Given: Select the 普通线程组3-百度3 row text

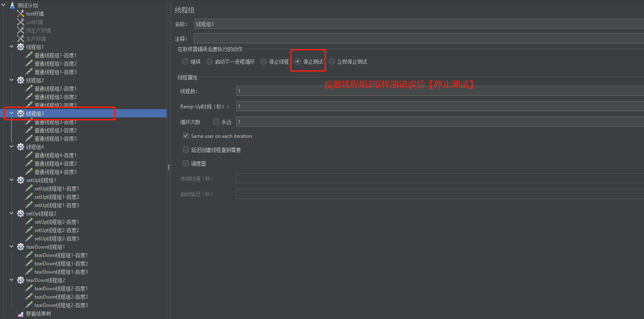Looking at the screenshot, I should (x=55, y=139).
